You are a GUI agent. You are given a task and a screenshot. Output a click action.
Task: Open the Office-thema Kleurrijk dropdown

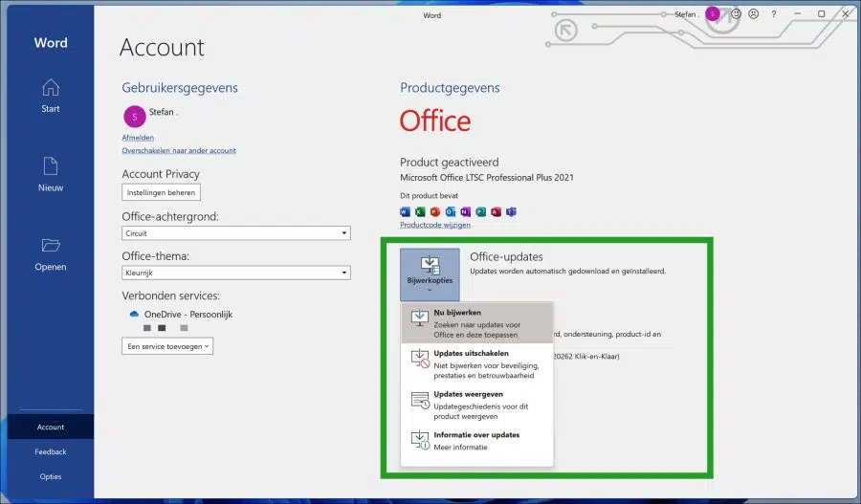236,273
